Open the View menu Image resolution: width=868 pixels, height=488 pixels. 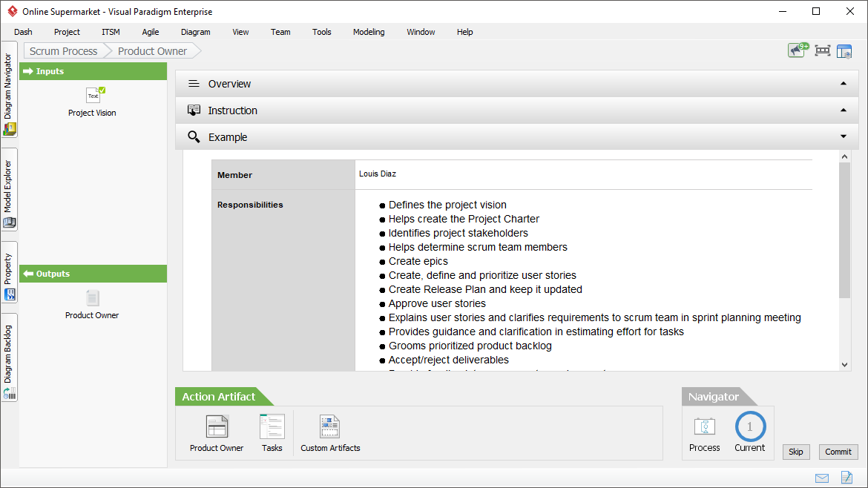240,32
